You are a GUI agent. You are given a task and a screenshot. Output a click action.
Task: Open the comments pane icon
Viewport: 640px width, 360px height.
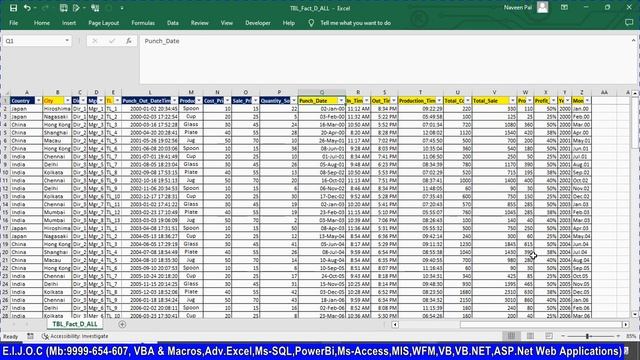(x=629, y=23)
